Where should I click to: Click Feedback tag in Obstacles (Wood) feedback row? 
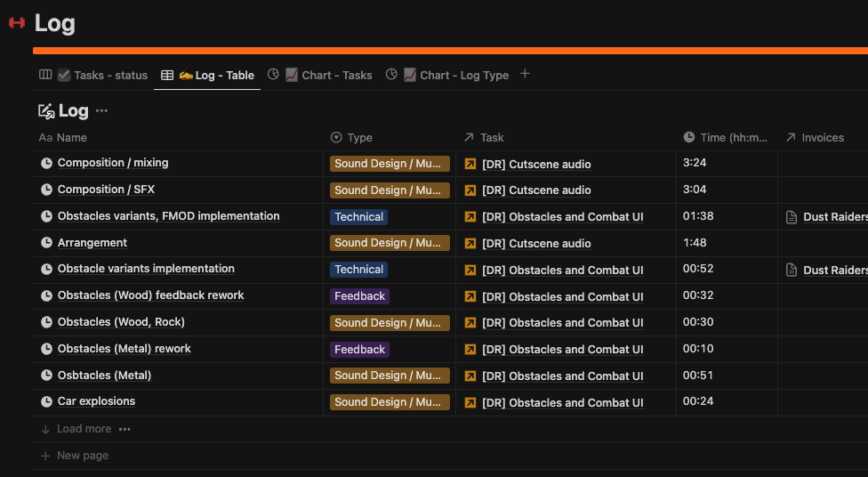(360, 295)
